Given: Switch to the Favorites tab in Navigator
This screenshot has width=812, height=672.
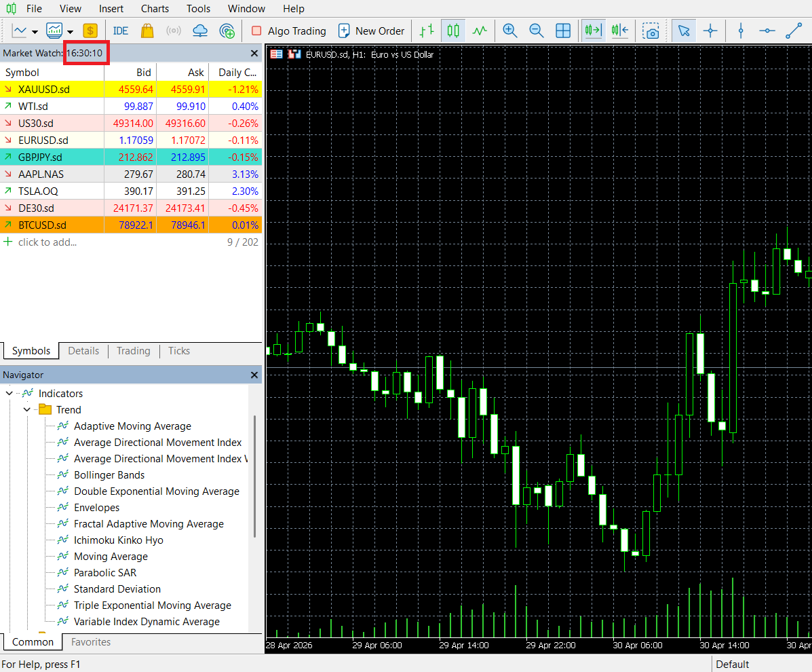Looking at the screenshot, I should 91,642.
